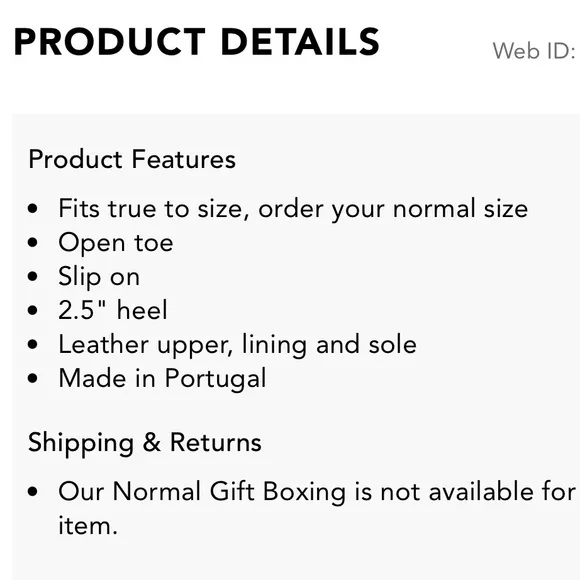Click the bullet before 'Leather upper'

click(x=33, y=344)
